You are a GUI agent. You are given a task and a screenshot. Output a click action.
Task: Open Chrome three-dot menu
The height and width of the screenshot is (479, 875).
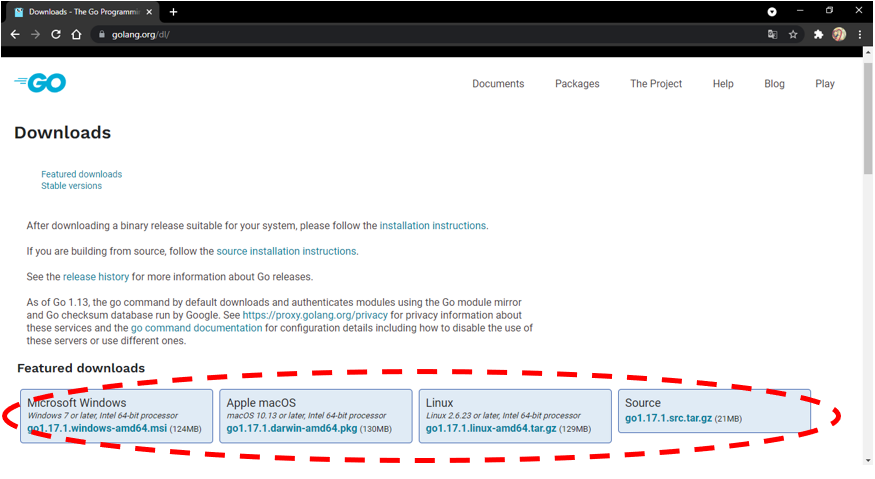860,34
